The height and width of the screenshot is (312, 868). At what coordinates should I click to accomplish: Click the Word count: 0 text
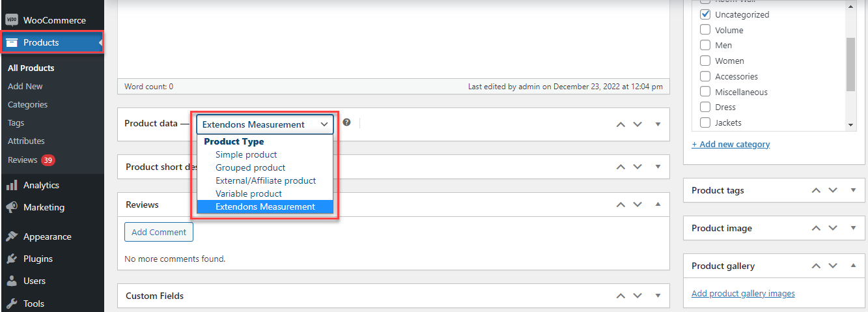pos(149,86)
